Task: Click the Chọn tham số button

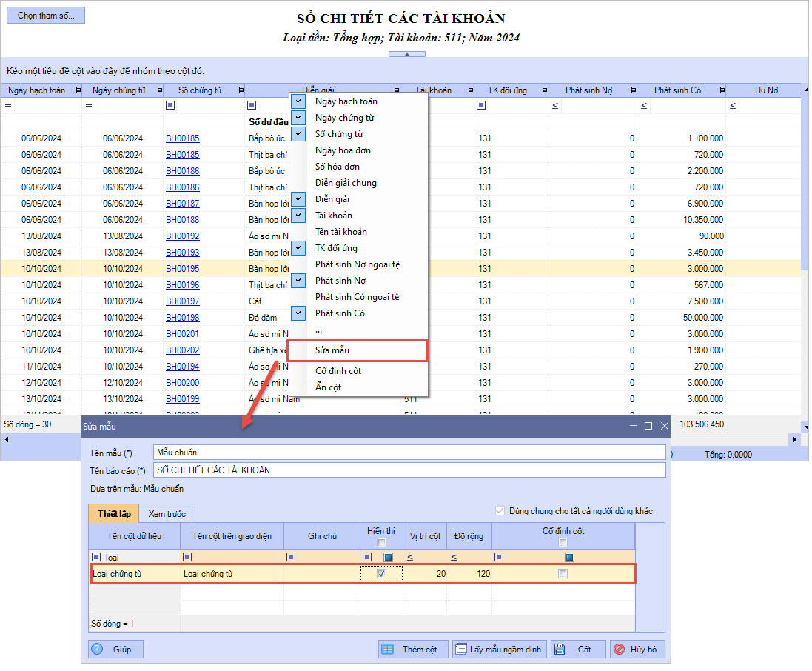Action: [x=46, y=16]
